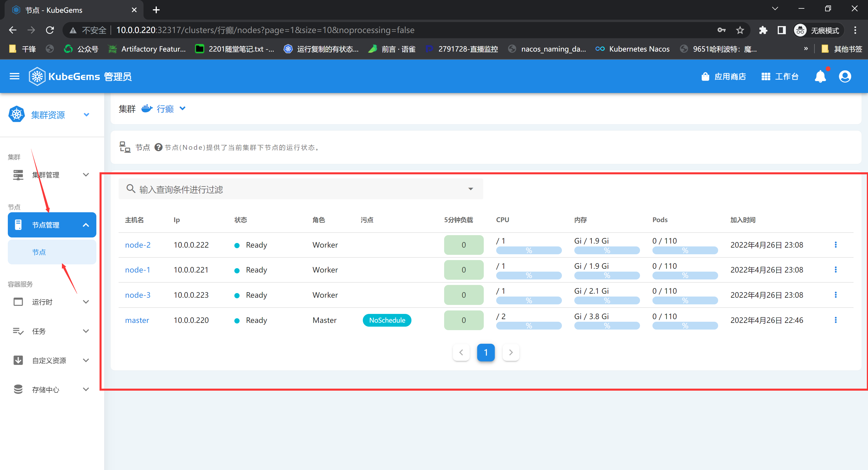Image resolution: width=868 pixels, height=470 pixels.
Task: Click the browser address bar URL
Action: click(x=265, y=30)
